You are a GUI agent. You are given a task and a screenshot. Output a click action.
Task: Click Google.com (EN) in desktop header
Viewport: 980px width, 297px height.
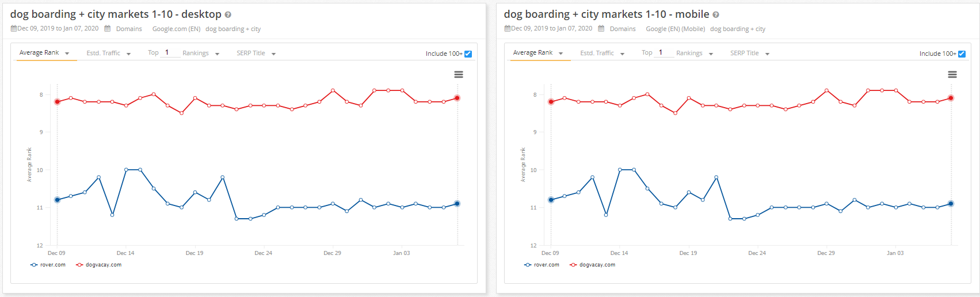pyautogui.click(x=176, y=29)
